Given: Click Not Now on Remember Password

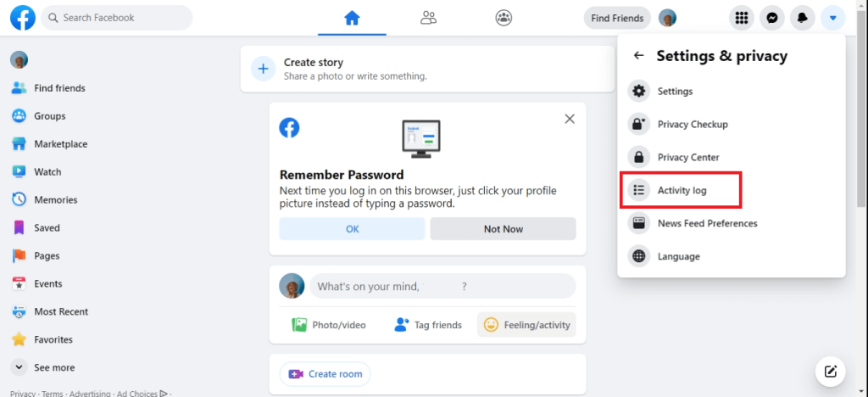Looking at the screenshot, I should pyautogui.click(x=504, y=229).
